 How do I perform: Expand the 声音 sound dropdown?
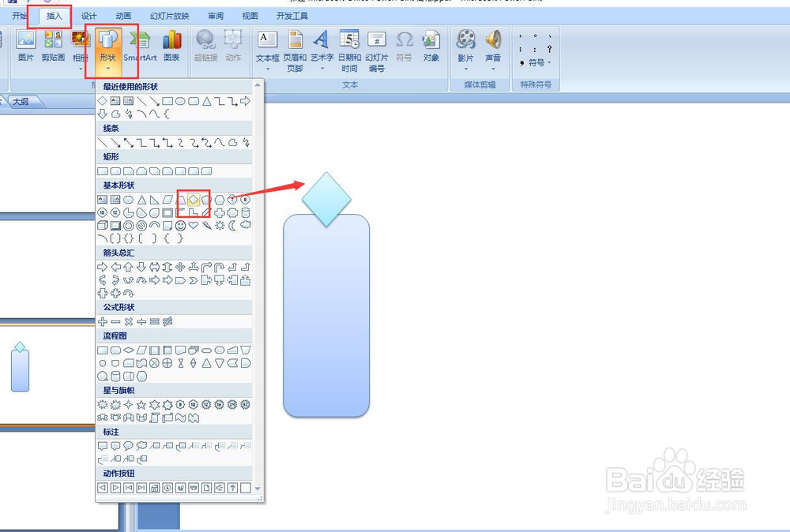(x=493, y=69)
